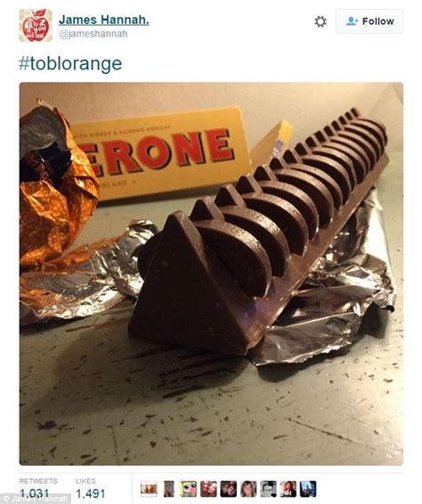
Task: View the 1,031 retweets count
Action: click(35, 493)
